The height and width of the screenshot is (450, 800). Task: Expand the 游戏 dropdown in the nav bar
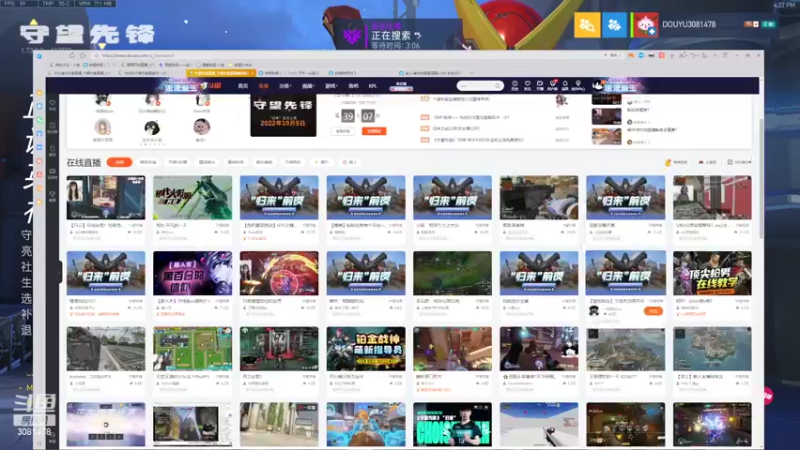click(x=331, y=86)
